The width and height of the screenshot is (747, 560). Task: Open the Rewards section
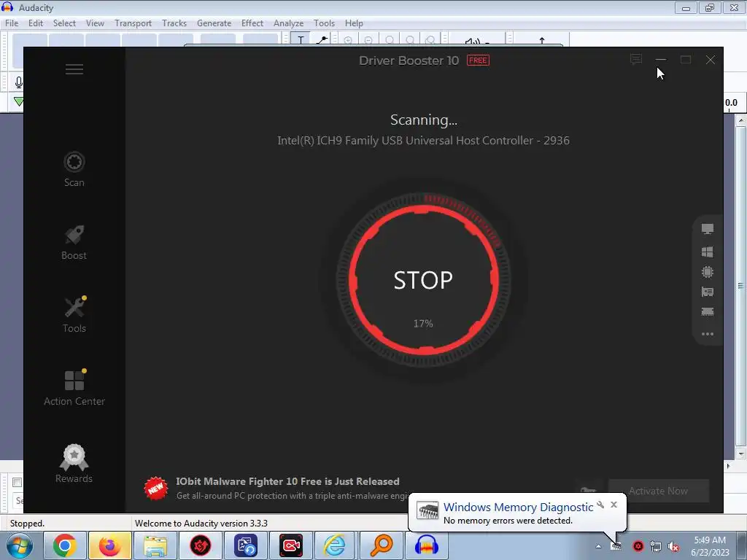[74, 464]
